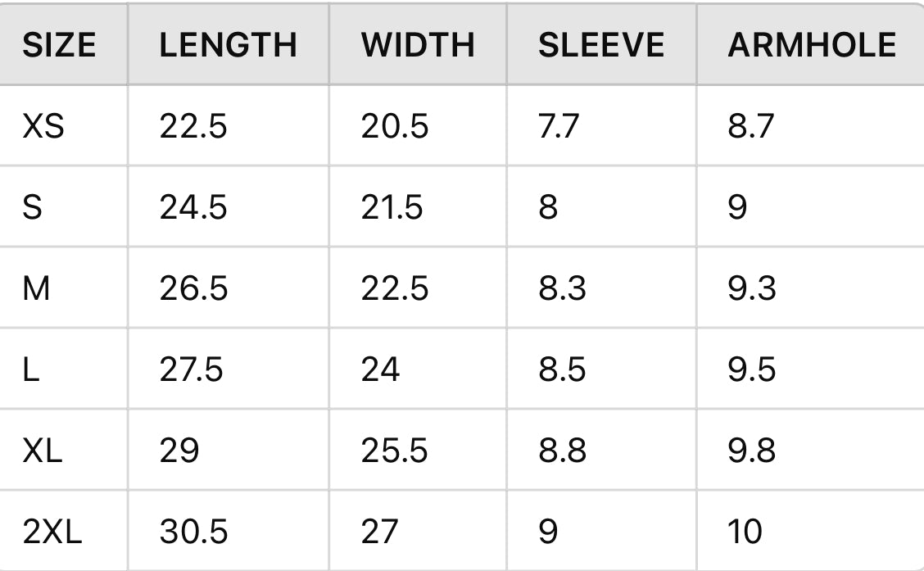Viewport: 924px width, 571px height.
Task: Click the 2XL length value 30.5
Action: [193, 532]
